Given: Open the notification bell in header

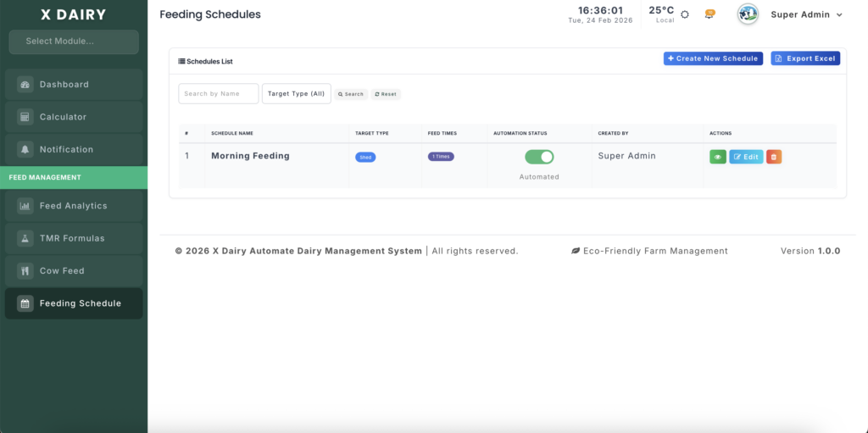Looking at the screenshot, I should [x=709, y=14].
